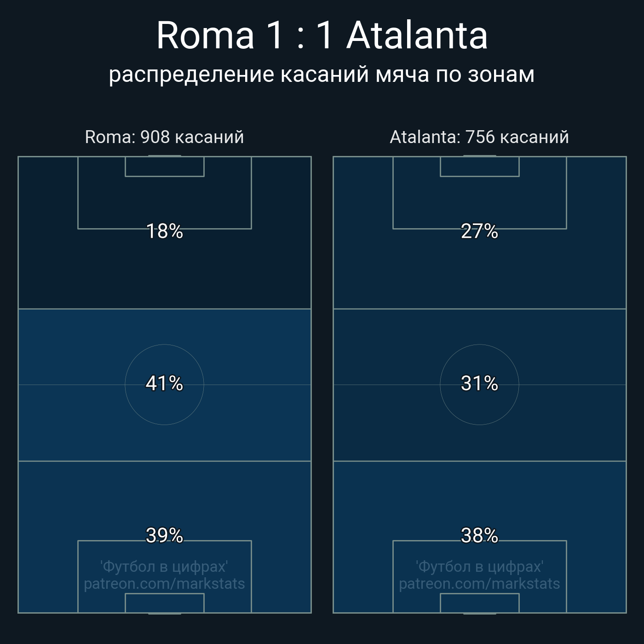Screen dimensions: 644x644
Task: Select the Roma: 908 касаний heading
Action: point(164,137)
